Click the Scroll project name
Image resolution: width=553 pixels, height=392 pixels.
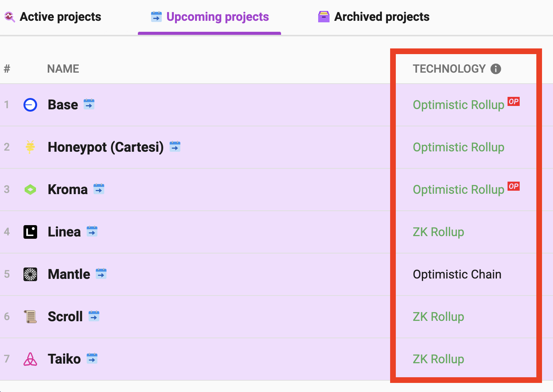(65, 317)
